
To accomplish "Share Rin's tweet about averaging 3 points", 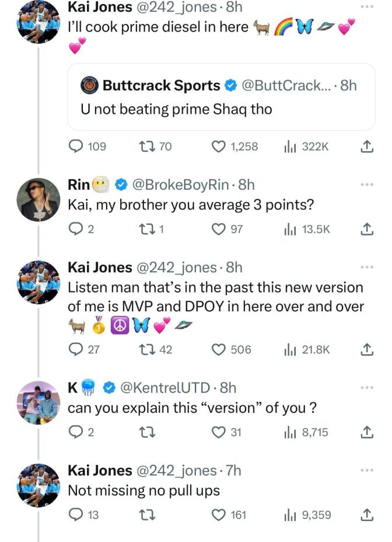I will click(x=366, y=230).
